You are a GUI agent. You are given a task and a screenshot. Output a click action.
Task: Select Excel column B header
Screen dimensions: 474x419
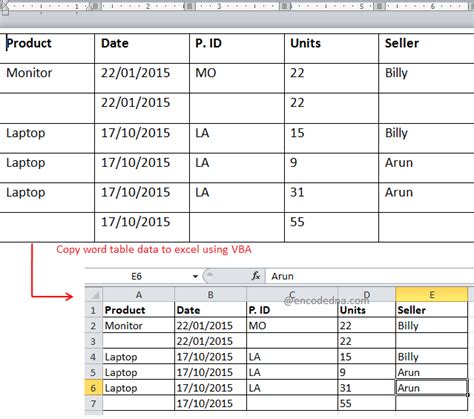(x=211, y=295)
